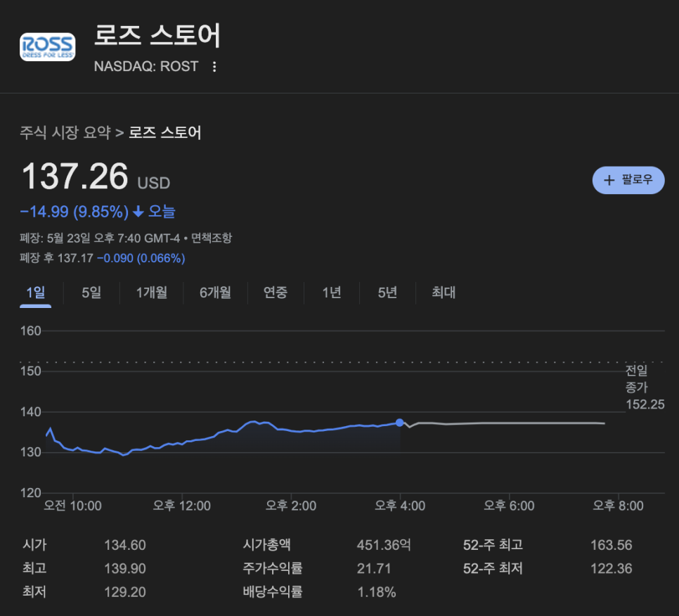Viewport: 679px width, 616px height.
Task: Click the after-hours change −0.090 (0.066%)
Action: pyautogui.click(x=141, y=258)
